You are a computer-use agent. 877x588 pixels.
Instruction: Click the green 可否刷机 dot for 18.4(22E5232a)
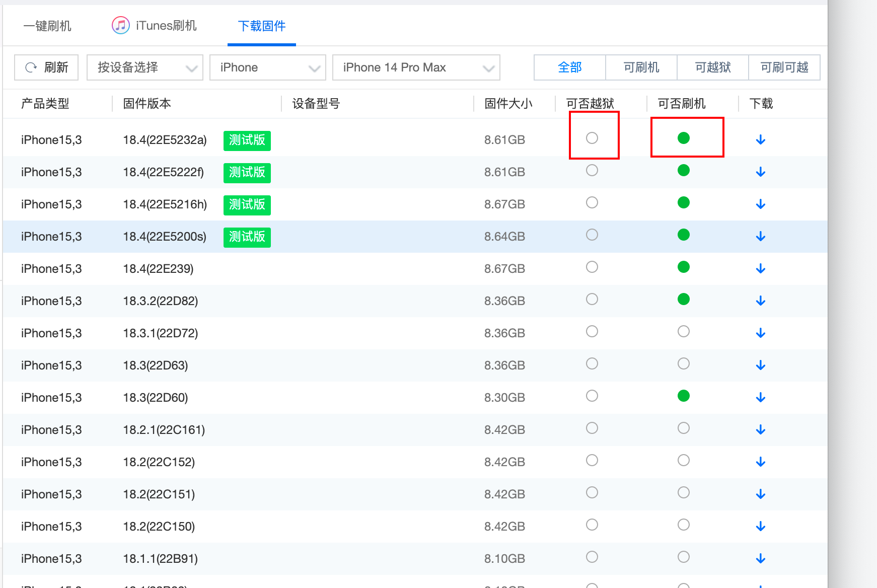click(683, 138)
